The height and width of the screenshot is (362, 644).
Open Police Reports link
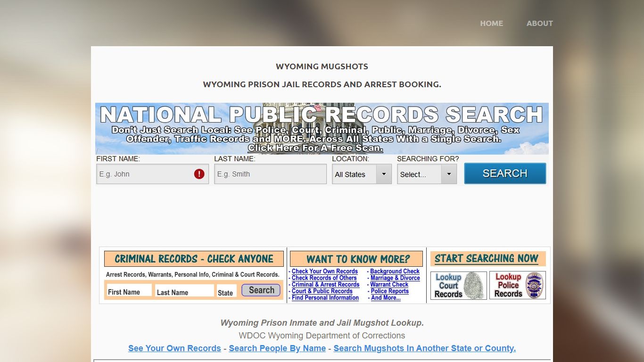[390, 291]
